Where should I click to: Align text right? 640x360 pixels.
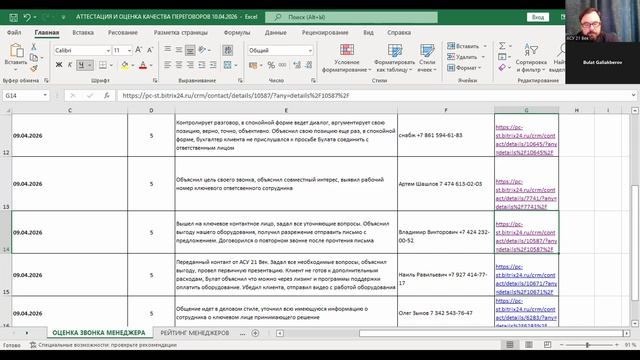click(x=190, y=65)
